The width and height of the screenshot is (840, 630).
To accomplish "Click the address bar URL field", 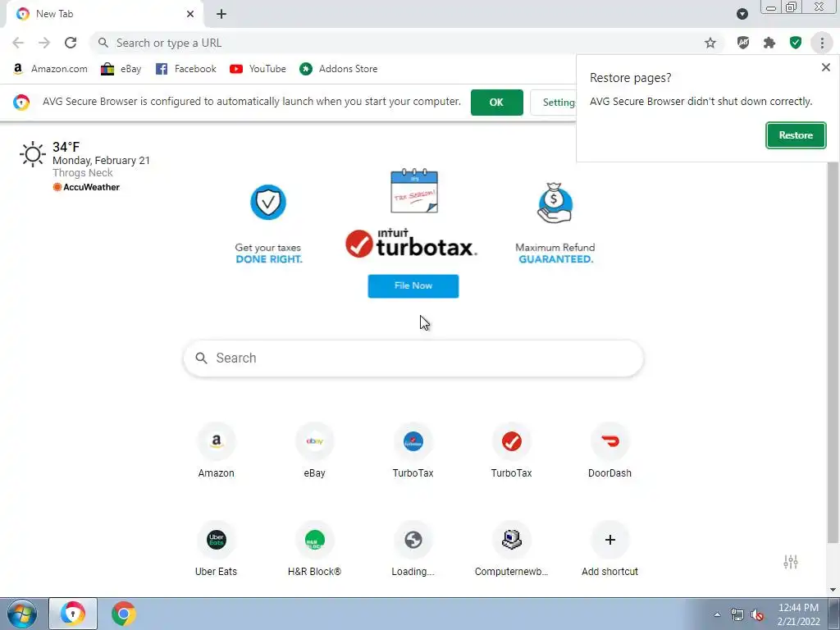I will (407, 43).
